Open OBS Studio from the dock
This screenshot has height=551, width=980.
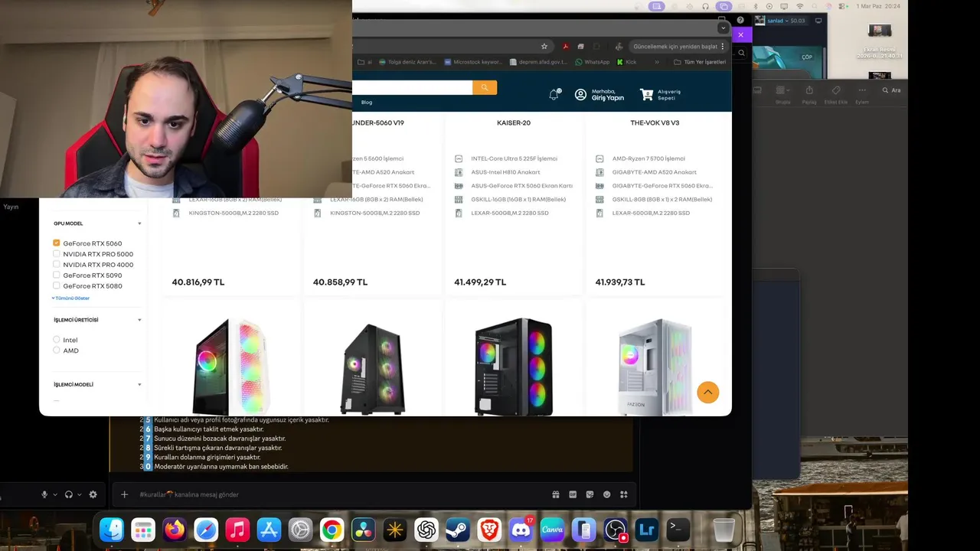616,530
